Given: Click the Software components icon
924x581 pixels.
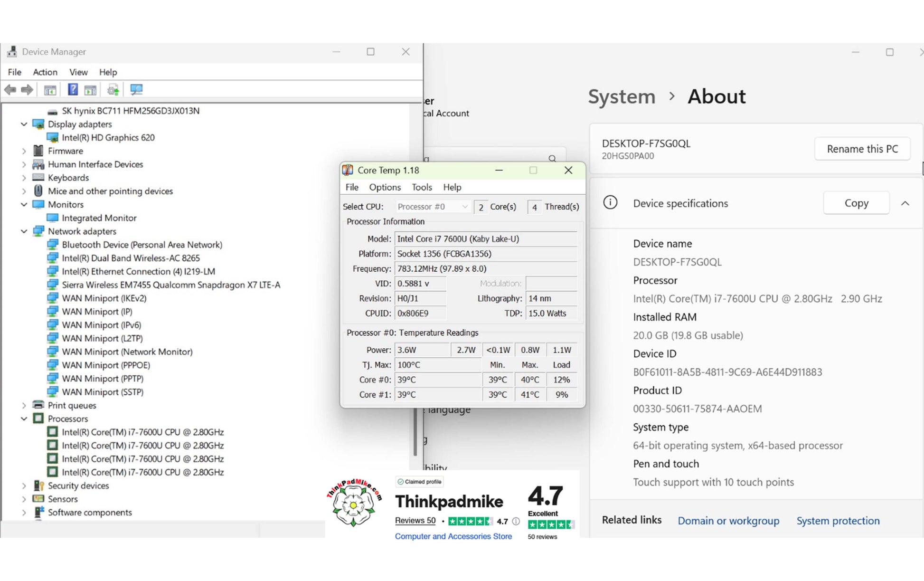Looking at the screenshot, I should [38, 513].
